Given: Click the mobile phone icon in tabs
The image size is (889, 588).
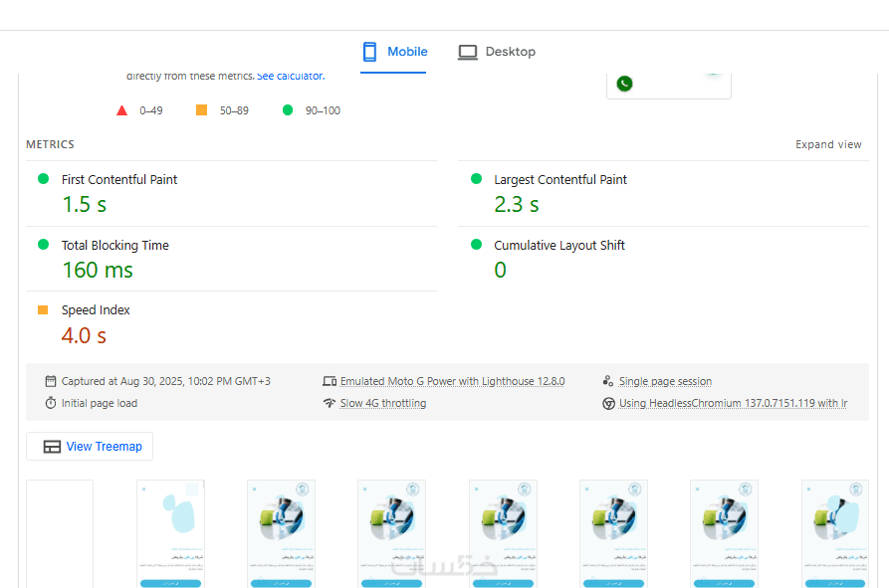Looking at the screenshot, I should pyautogui.click(x=369, y=52).
